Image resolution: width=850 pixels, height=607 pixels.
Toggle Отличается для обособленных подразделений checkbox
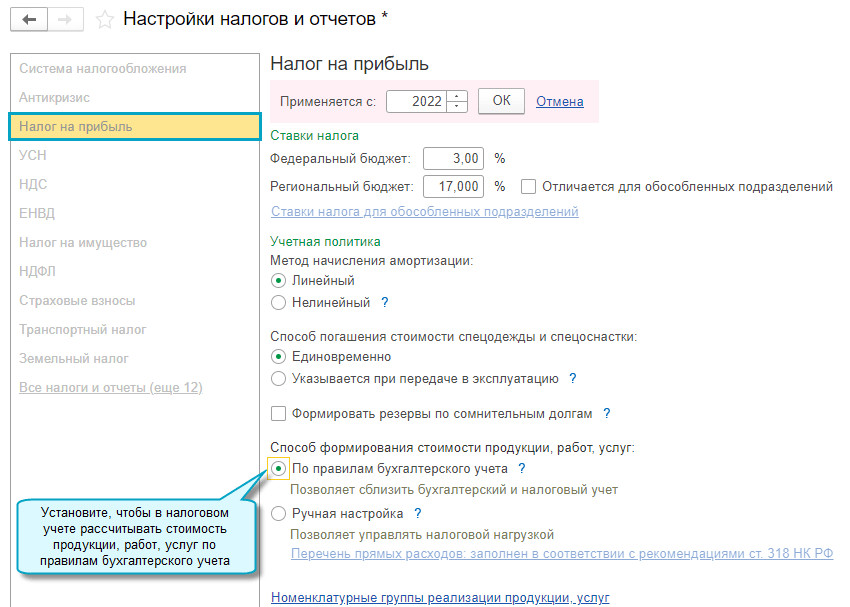[x=528, y=187]
